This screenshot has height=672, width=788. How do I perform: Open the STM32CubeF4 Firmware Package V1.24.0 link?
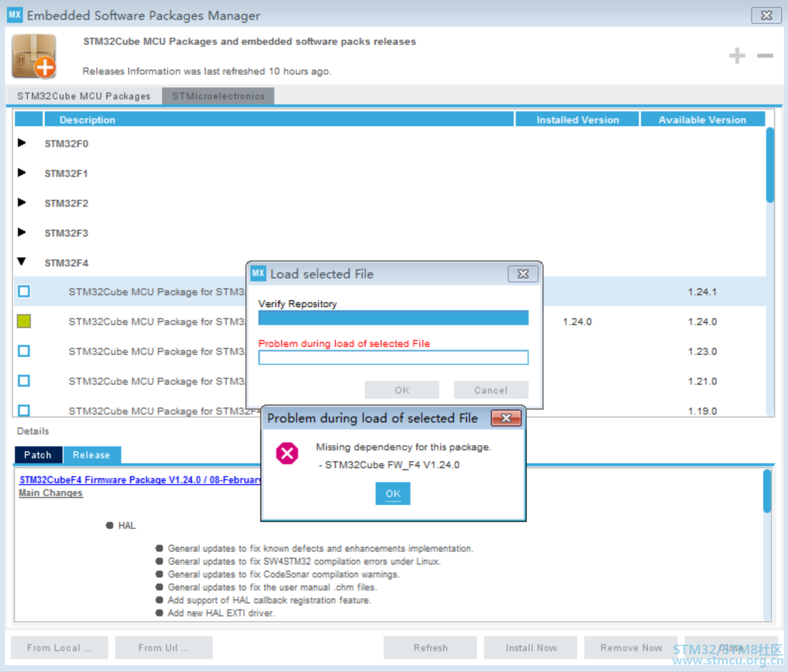140,480
